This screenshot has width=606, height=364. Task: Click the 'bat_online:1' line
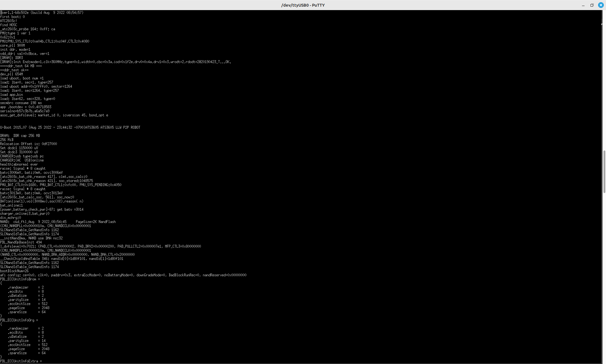pos(11,205)
